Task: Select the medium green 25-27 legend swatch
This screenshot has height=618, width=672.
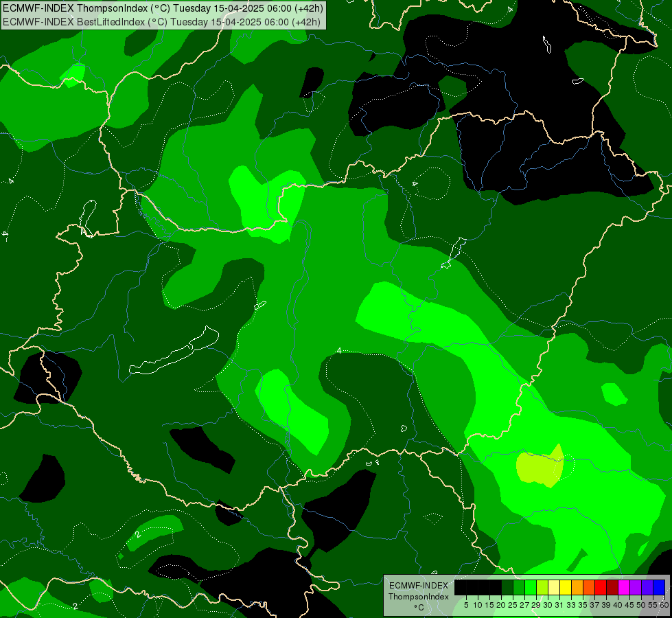Action: (x=519, y=587)
